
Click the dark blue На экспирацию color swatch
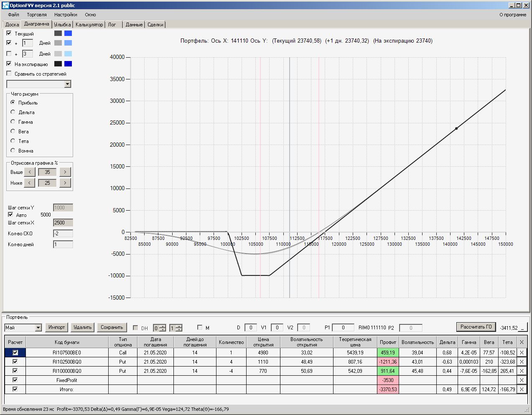pos(68,64)
